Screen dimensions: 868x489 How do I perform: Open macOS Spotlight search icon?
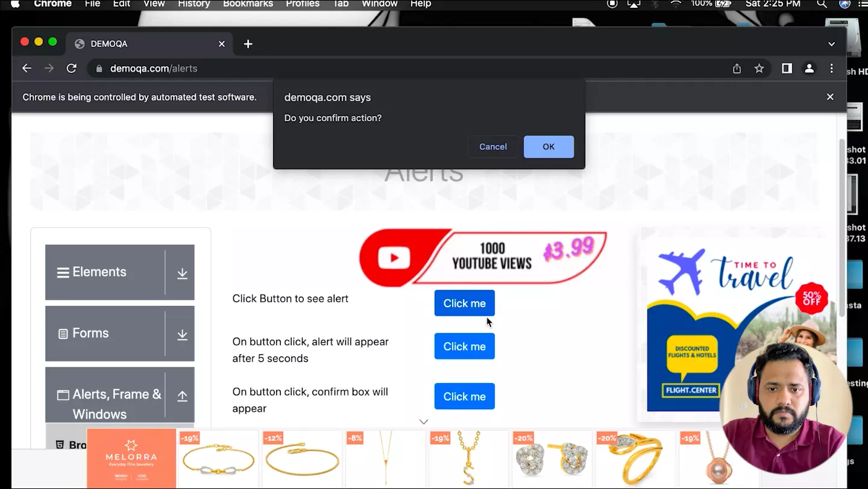pos(822,4)
